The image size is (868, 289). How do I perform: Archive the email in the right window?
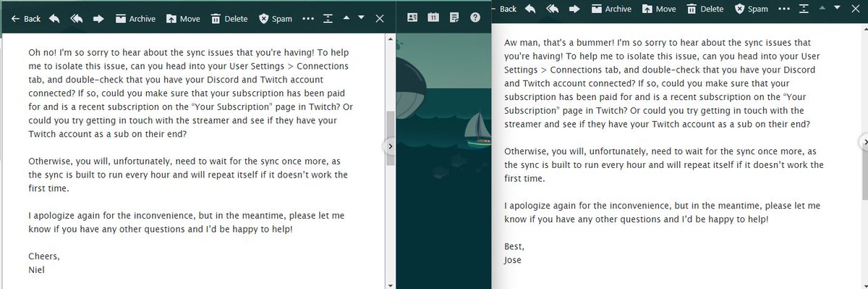coord(610,9)
